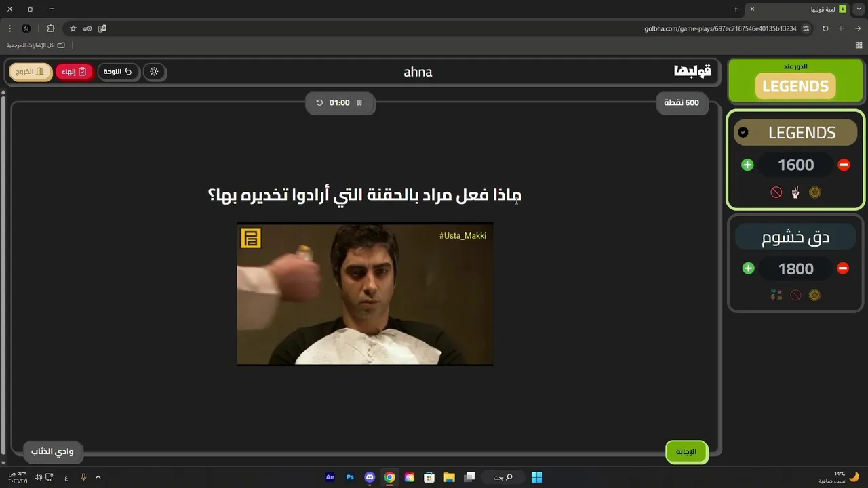Click the question text about مراد

pyautogui.click(x=365, y=195)
